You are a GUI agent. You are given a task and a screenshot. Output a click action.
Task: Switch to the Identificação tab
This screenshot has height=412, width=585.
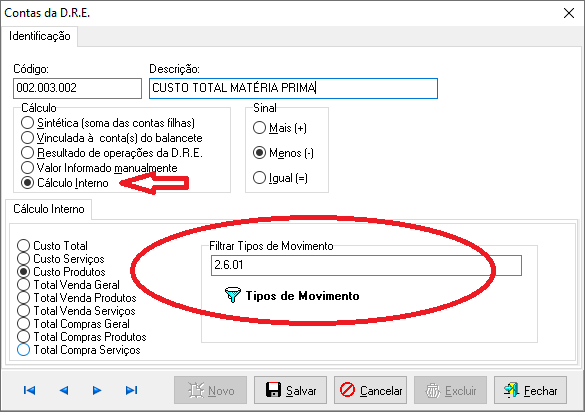40,36
